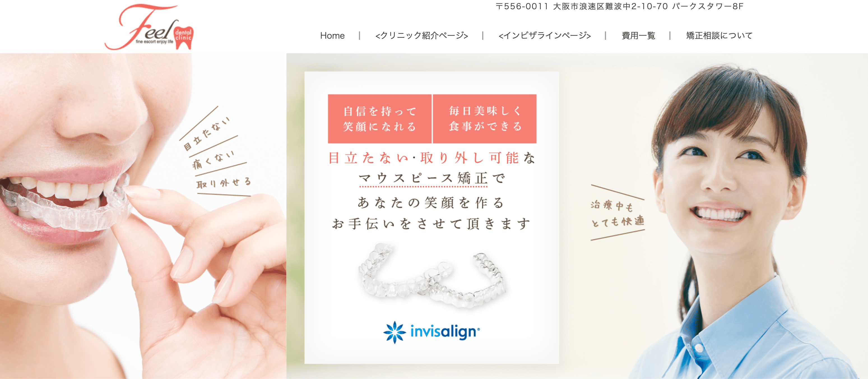
Task: Open the クリニック紹介ページ menu item
Action: point(422,35)
